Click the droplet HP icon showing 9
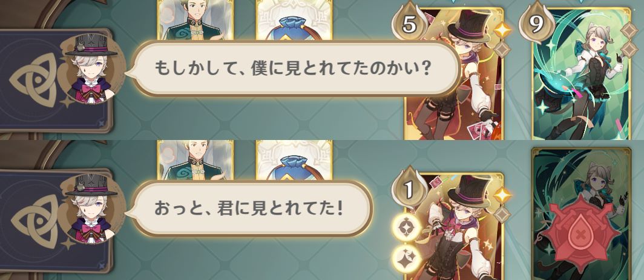The width and height of the screenshot is (644, 280). (535, 25)
